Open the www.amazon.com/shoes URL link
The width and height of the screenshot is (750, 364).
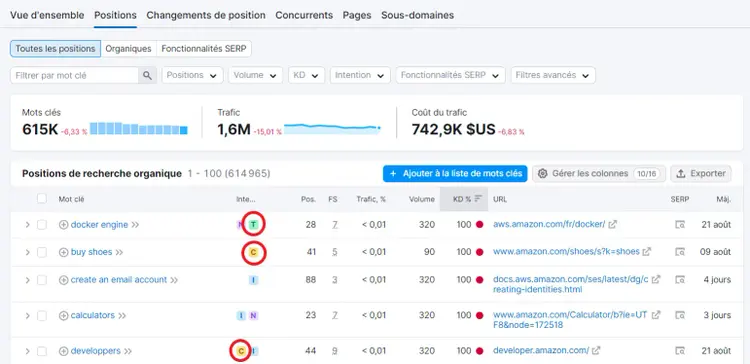pos(566,252)
